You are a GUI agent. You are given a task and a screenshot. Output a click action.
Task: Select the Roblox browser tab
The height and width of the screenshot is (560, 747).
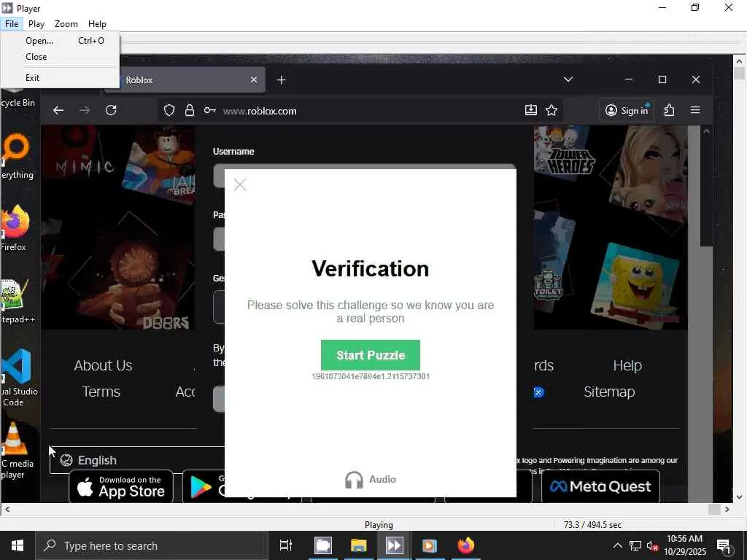[x=186, y=80]
